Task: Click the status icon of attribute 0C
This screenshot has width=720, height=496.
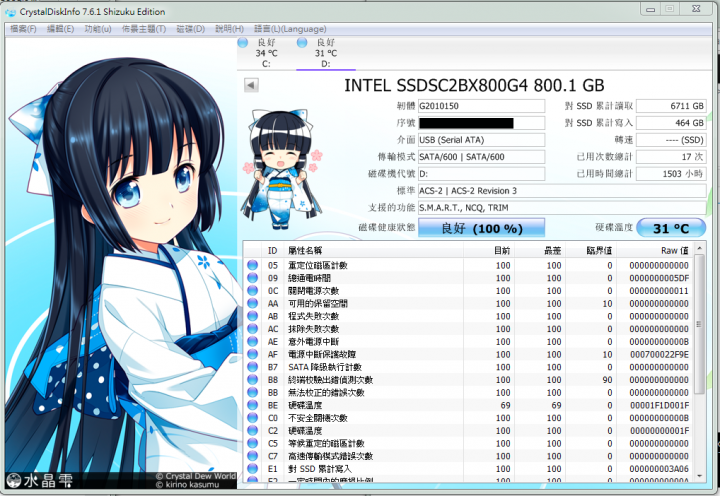Action: click(253, 291)
